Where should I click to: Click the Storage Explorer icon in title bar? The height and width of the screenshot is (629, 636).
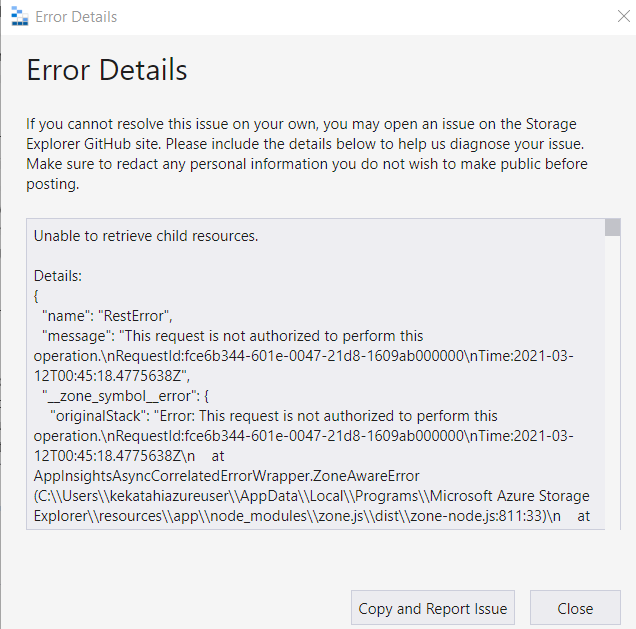18,17
